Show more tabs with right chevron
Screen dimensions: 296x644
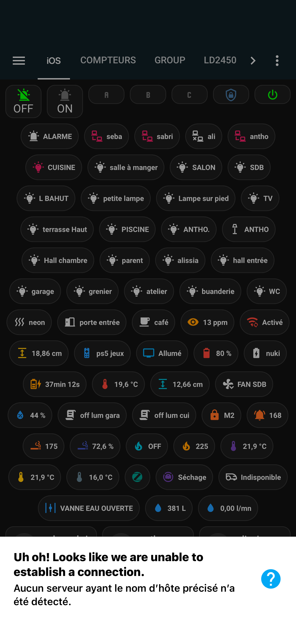pos(253,60)
